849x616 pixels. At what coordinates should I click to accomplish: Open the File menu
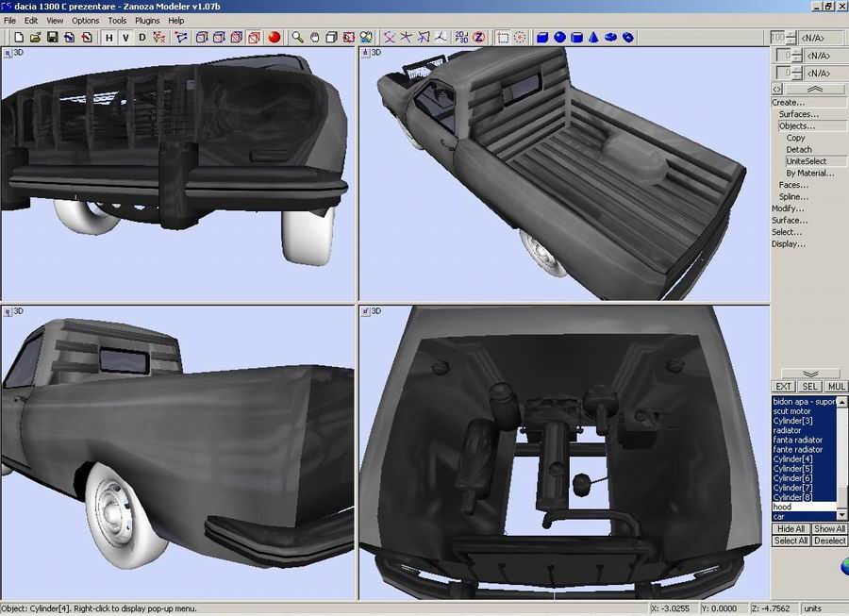9,21
